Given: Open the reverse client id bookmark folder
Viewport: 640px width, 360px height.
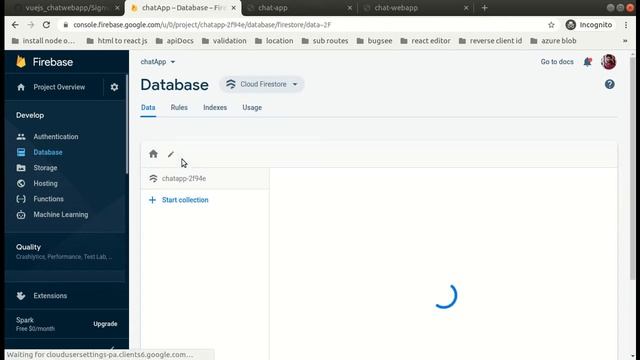Looking at the screenshot, I should coord(491,41).
